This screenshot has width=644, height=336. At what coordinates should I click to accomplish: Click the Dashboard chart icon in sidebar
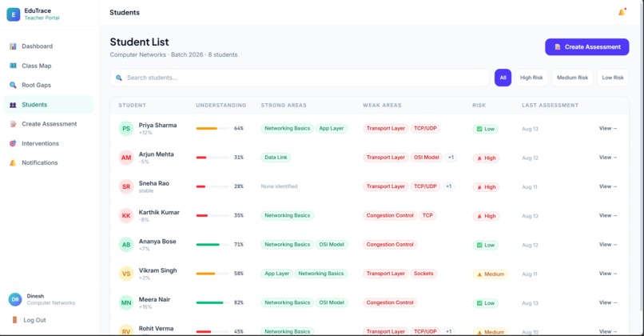point(13,46)
